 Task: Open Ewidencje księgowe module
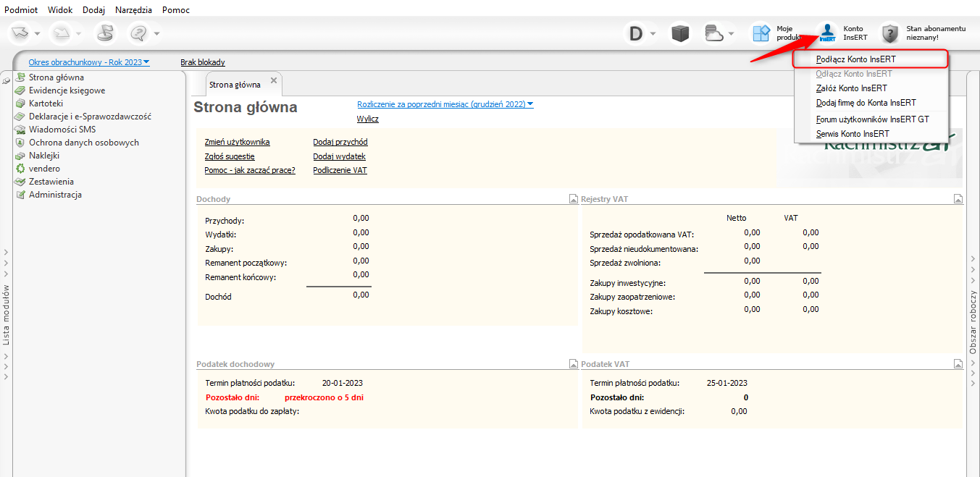point(67,90)
